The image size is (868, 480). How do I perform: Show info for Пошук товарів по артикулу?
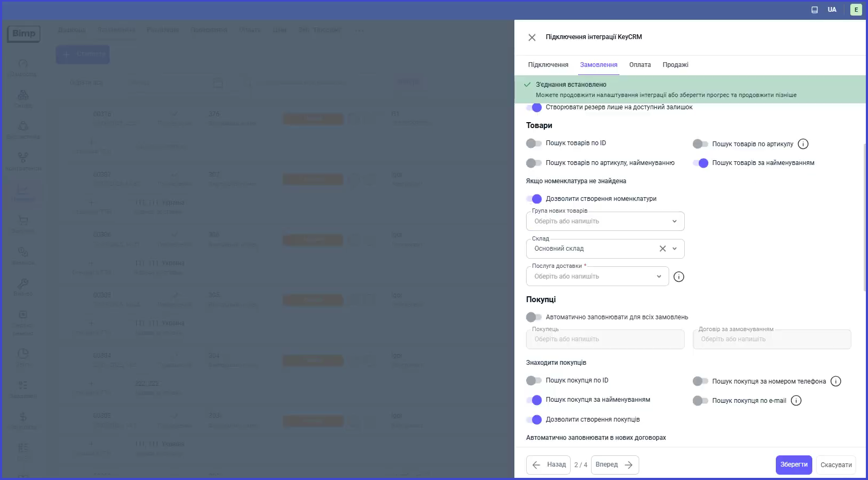803,144
